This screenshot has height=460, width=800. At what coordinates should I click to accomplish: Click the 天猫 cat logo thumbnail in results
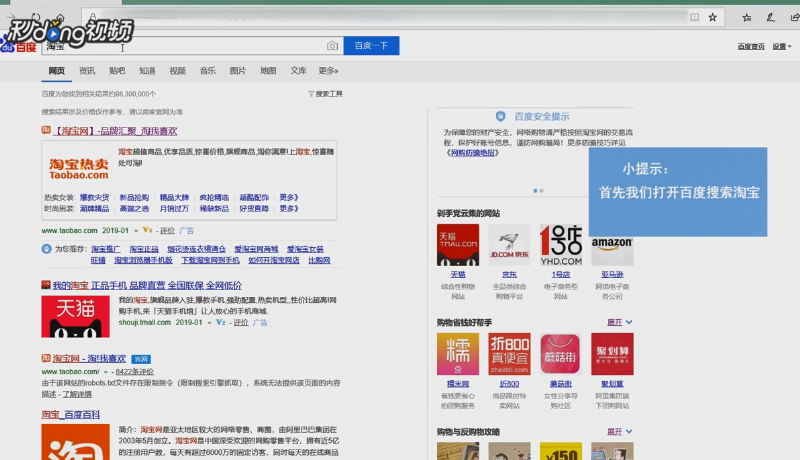coord(76,317)
